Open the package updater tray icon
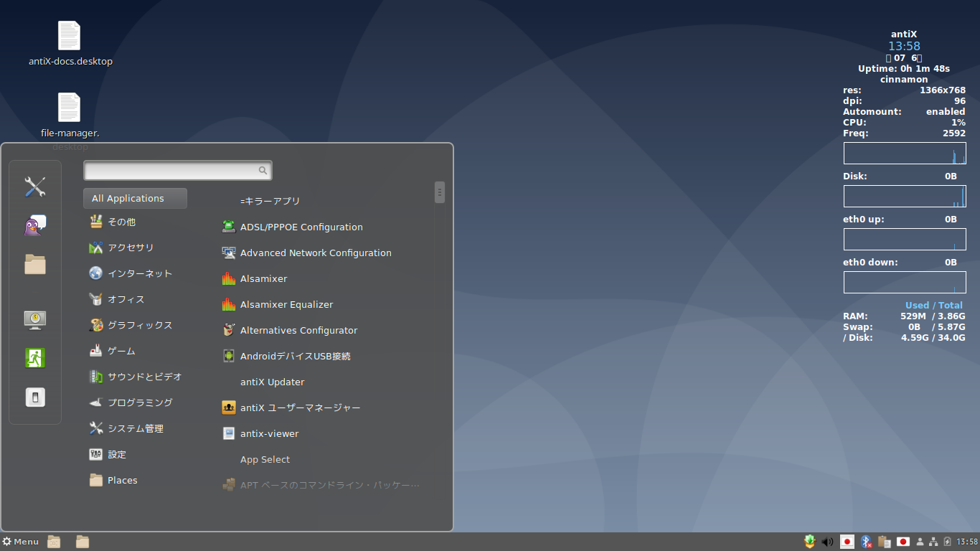 (x=809, y=542)
